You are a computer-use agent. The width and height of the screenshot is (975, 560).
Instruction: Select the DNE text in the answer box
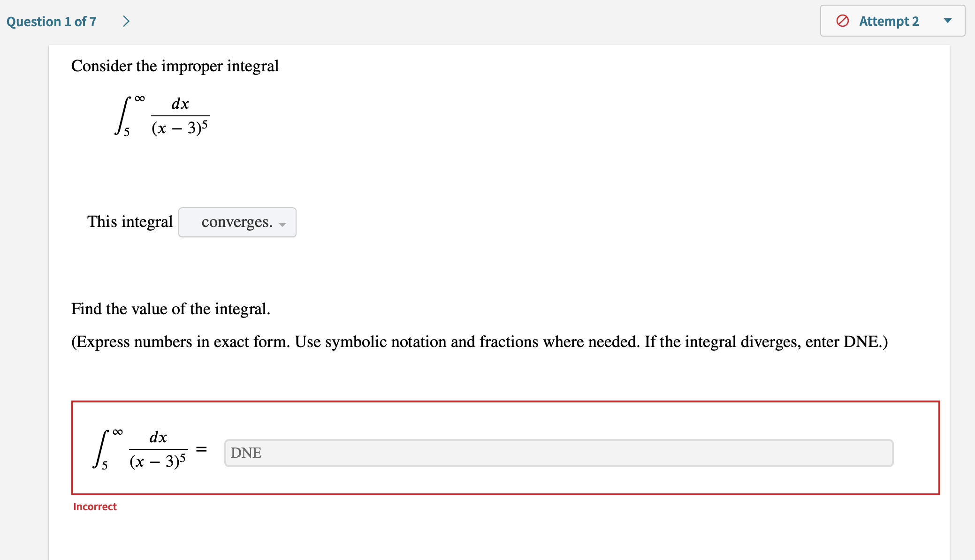click(x=246, y=453)
